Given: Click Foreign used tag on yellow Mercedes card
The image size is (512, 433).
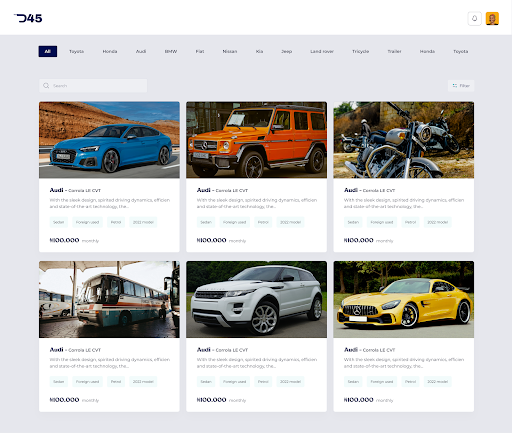Looking at the screenshot, I should (x=382, y=381).
